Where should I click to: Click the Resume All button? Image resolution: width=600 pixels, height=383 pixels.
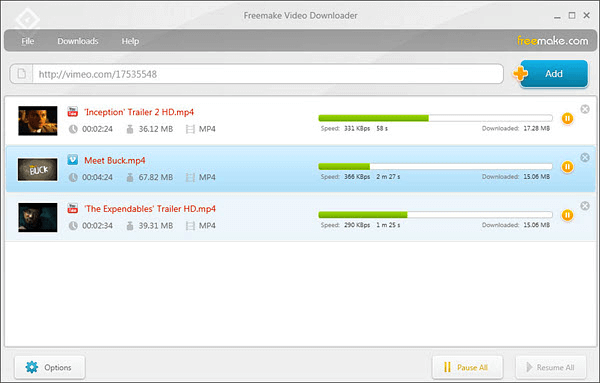(551, 367)
